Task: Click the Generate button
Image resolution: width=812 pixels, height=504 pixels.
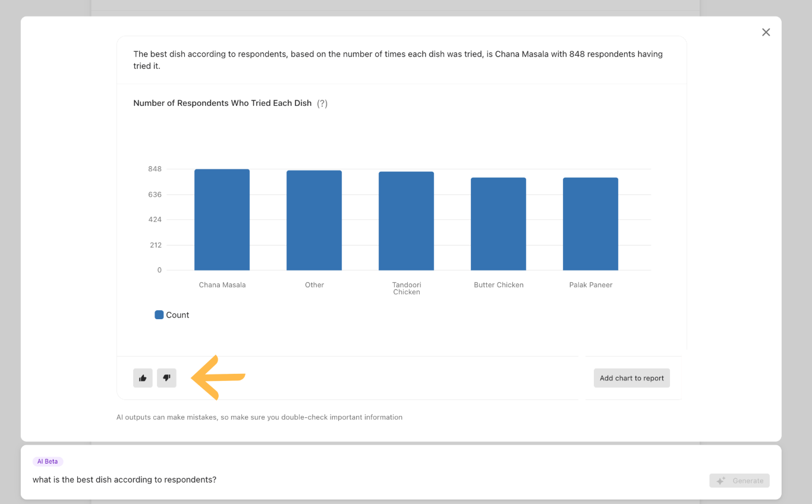Action: (739, 481)
